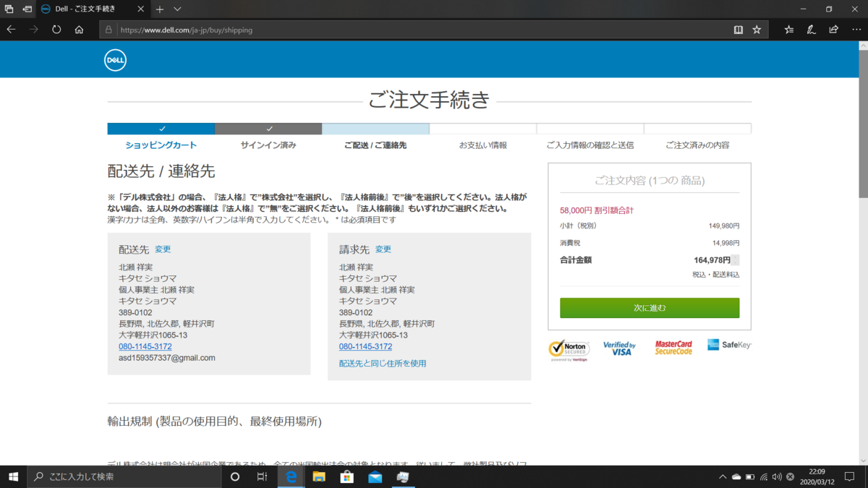Viewport: 868px width, 488px height.
Task: Open browser home page icon
Action: tap(79, 30)
